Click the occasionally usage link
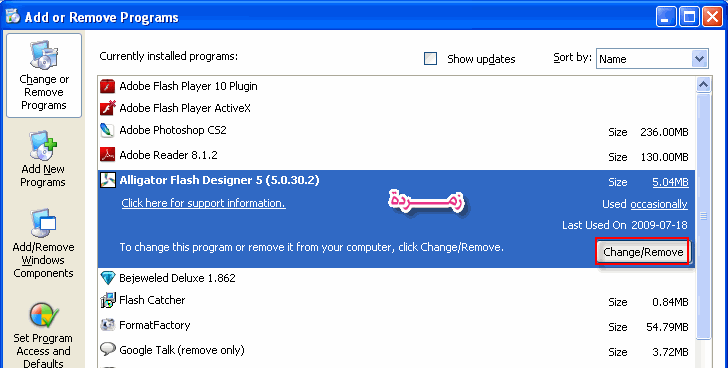The width and height of the screenshot is (728, 368). tap(659, 204)
